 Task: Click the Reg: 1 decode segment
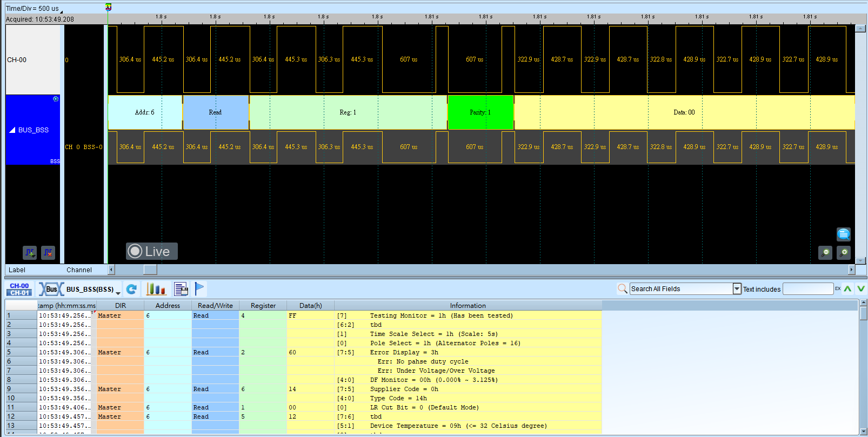point(348,112)
